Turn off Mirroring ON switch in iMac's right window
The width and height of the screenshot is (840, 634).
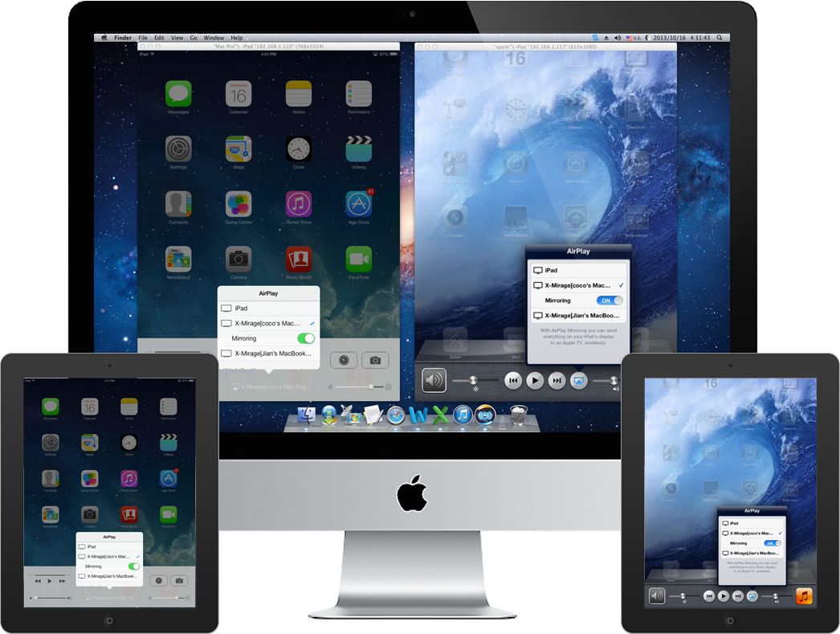(x=610, y=301)
